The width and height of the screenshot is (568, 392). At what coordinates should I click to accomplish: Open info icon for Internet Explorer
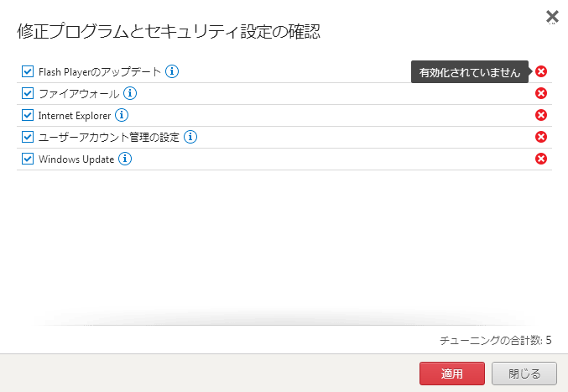(x=122, y=115)
